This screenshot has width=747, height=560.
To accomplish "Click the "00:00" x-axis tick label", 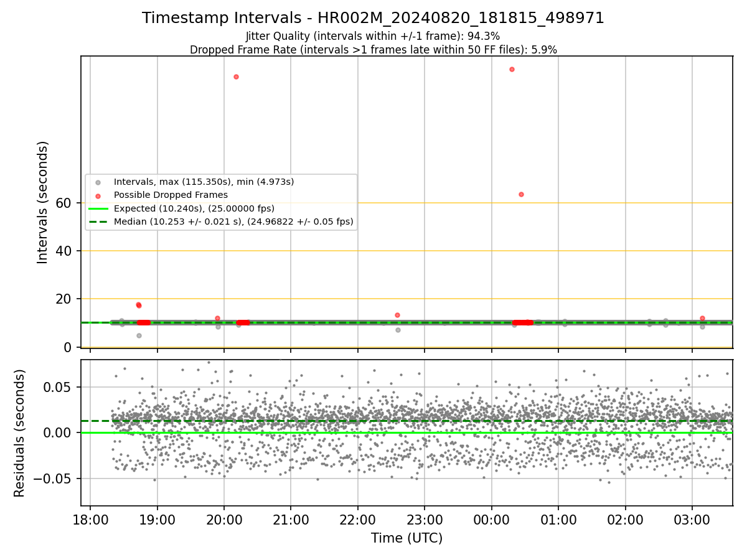I will 491,520.
